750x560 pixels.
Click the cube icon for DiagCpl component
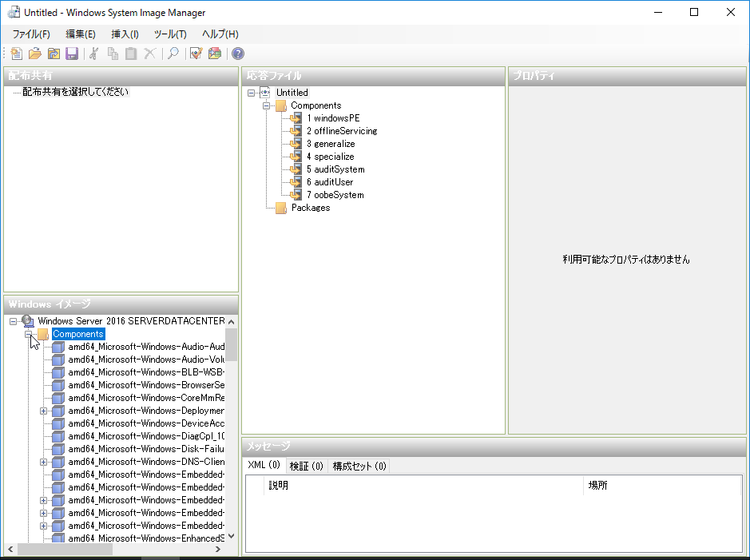tap(58, 436)
